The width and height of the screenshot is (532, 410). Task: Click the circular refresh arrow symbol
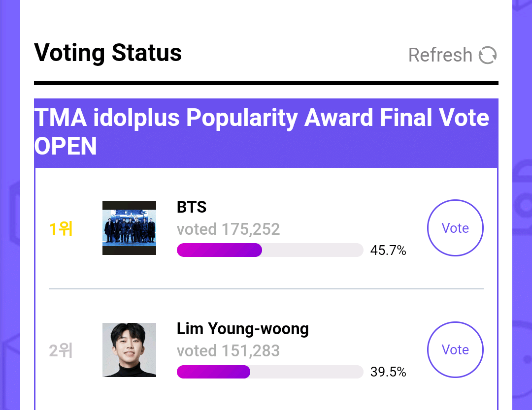click(x=487, y=55)
